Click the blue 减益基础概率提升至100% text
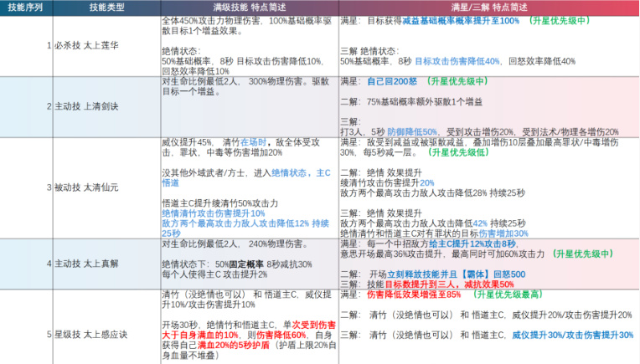This screenshot has width=640, height=364. click(461, 19)
